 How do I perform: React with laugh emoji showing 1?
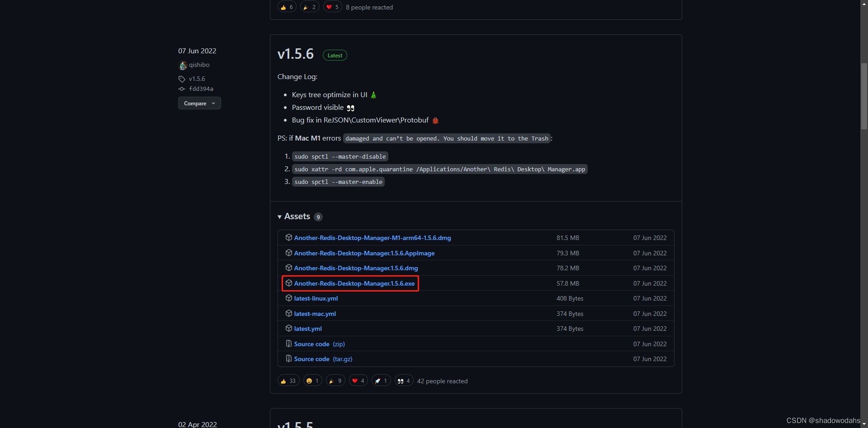click(313, 381)
